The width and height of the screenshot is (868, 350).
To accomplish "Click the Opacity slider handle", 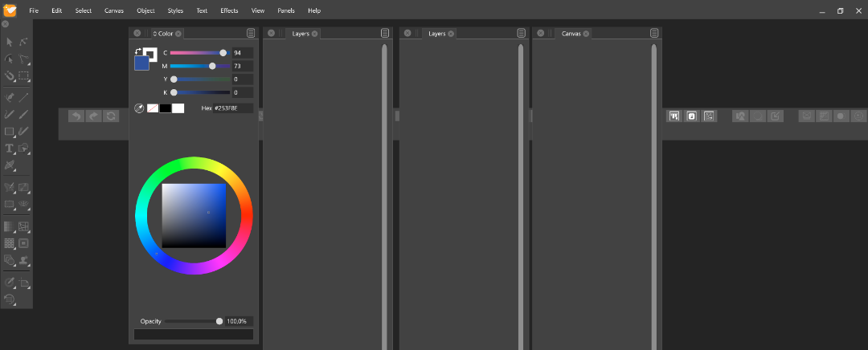I will tap(219, 321).
